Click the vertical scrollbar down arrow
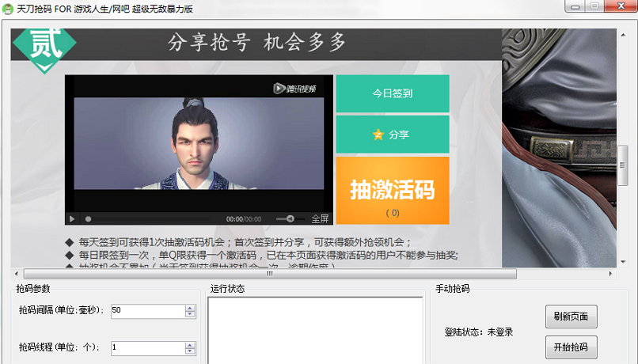Screen dimensions: 638x364 [x=623, y=262]
